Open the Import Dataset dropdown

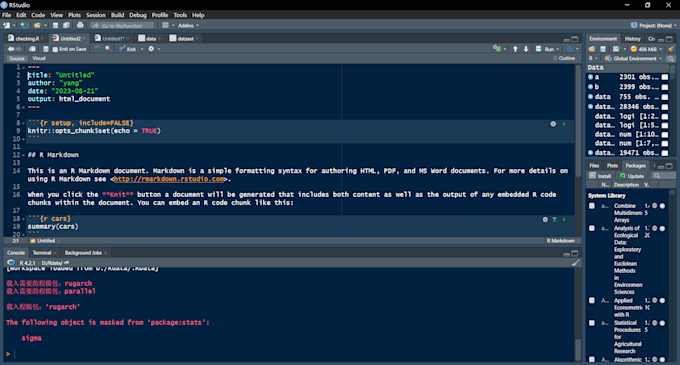click(x=617, y=49)
